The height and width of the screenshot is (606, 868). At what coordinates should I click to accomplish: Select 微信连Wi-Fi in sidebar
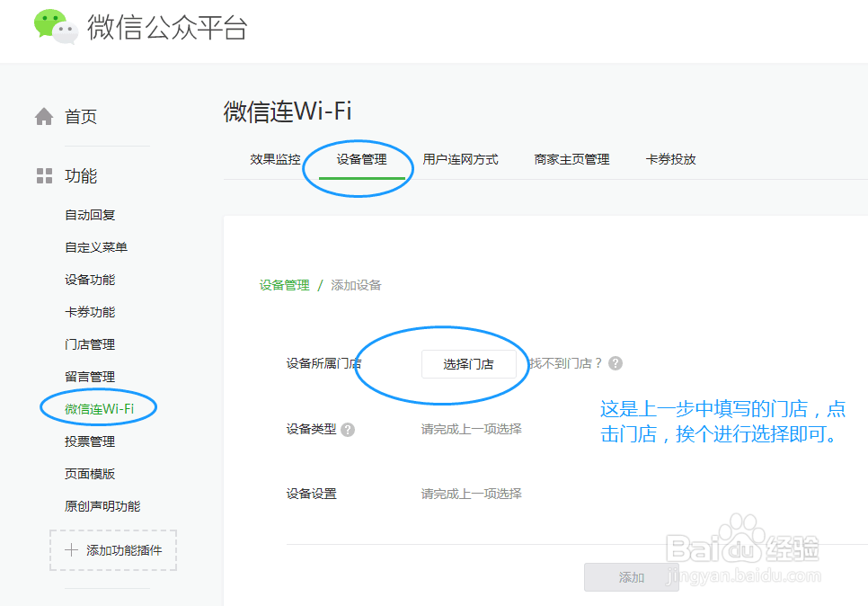pyautogui.click(x=99, y=409)
